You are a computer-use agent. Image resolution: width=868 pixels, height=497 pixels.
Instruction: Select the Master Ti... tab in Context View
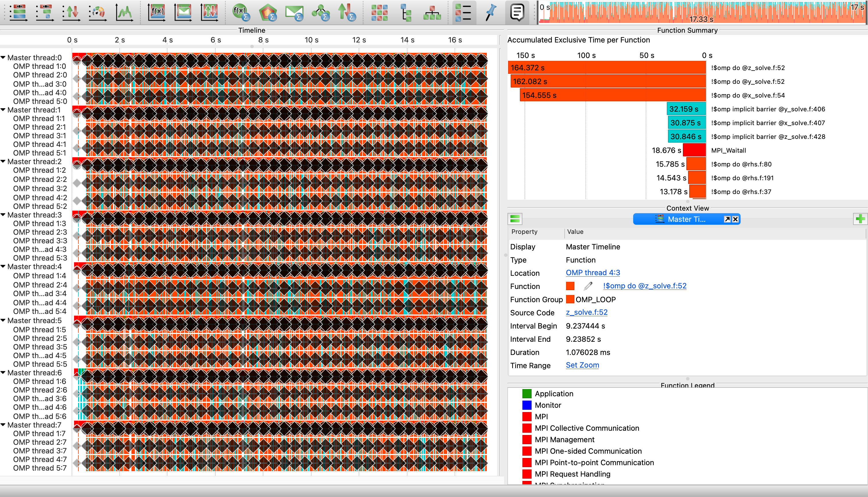pos(686,219)
